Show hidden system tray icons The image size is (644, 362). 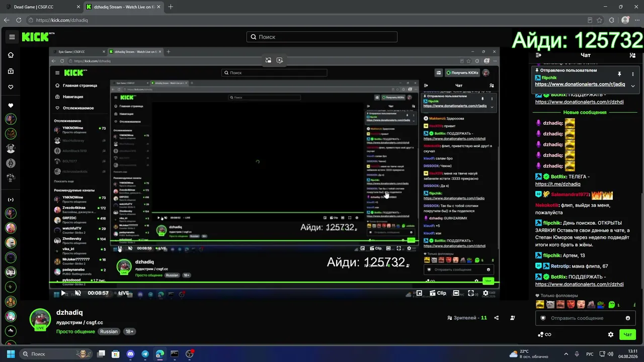[x=566, y=354]
